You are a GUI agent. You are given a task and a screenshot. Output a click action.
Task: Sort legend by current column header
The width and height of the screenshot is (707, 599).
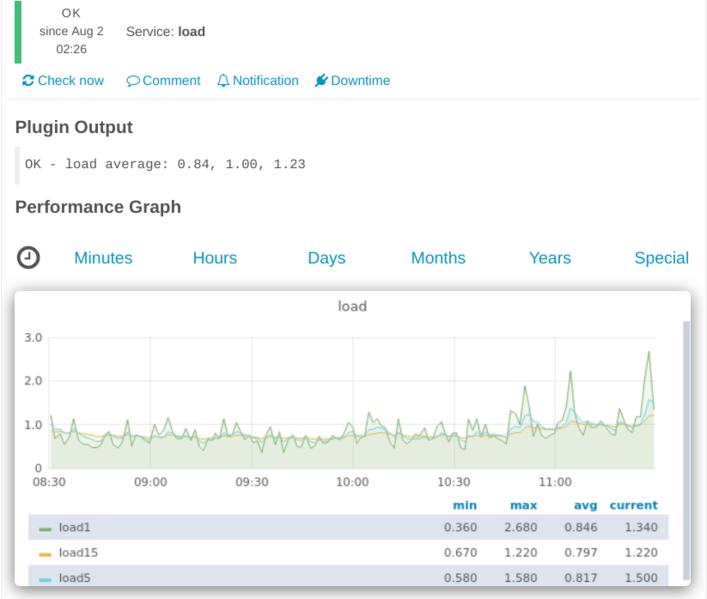(x=634, y=505)
